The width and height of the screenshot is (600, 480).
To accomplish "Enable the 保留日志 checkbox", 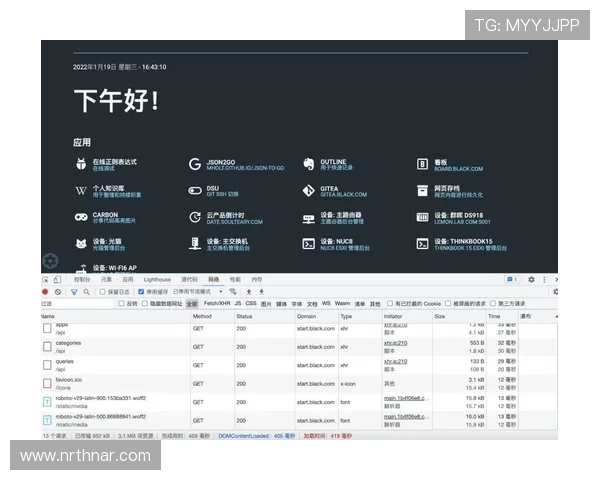I will 103,292.
